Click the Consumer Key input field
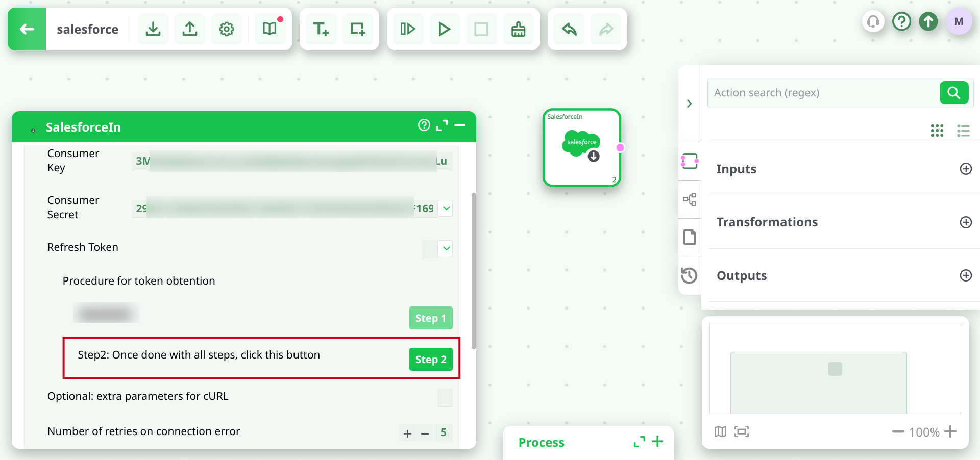The image size is (980, 460). pos(292,161)
